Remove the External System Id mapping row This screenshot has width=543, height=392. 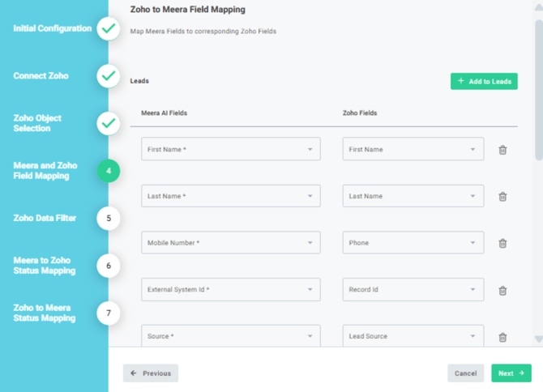[502, 290]
